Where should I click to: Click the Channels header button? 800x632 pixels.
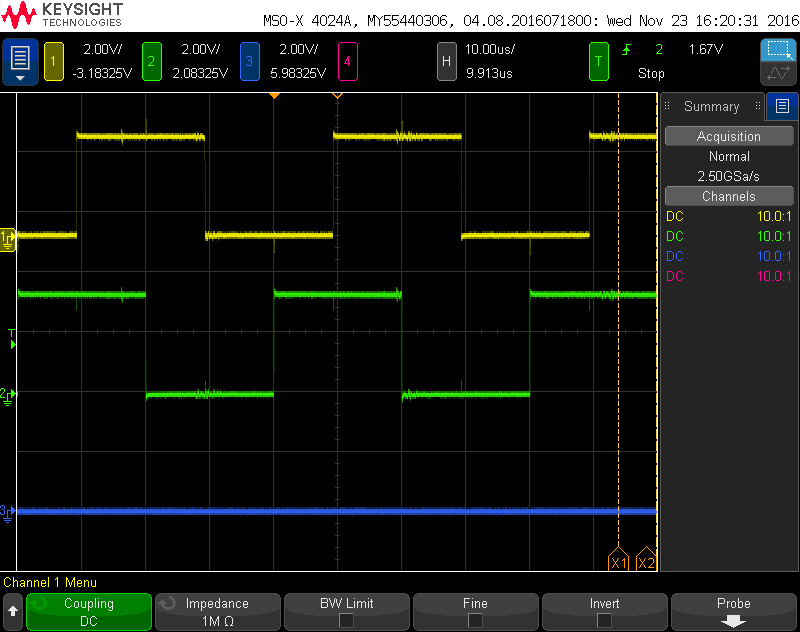[729, 196]
